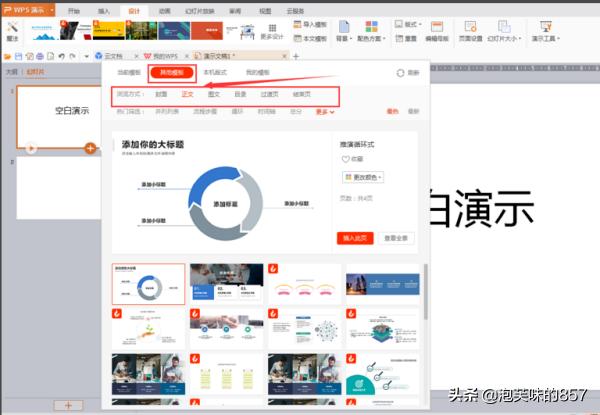
Task: Click the template icon below Import Template
Action: tap(297, 38)
